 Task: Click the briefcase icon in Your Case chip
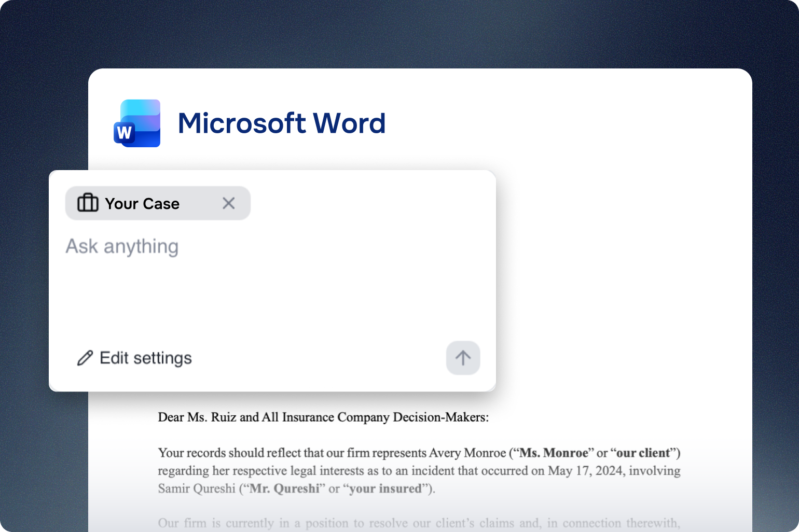coord(88,203)
